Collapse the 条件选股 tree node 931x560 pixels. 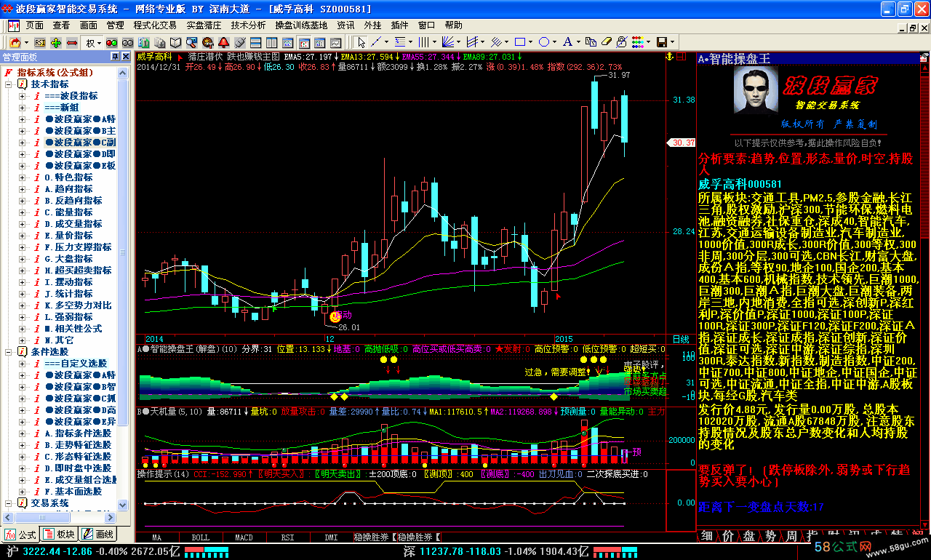pos(8,352)
